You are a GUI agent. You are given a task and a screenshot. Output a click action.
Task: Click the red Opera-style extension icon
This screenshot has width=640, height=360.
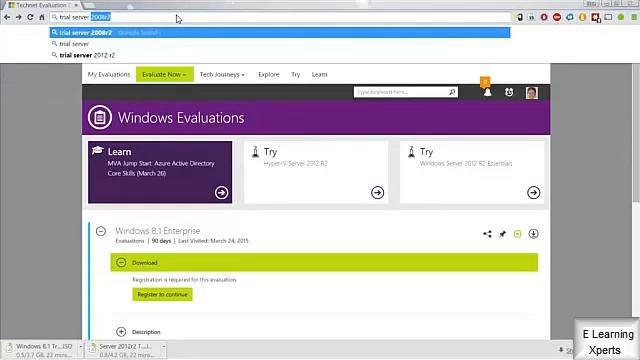pyautogui.click(x=544, y=17)
